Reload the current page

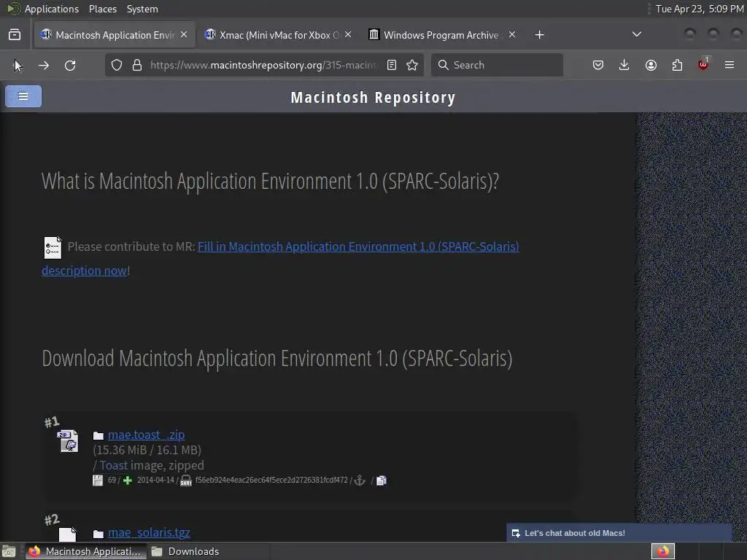70,65
